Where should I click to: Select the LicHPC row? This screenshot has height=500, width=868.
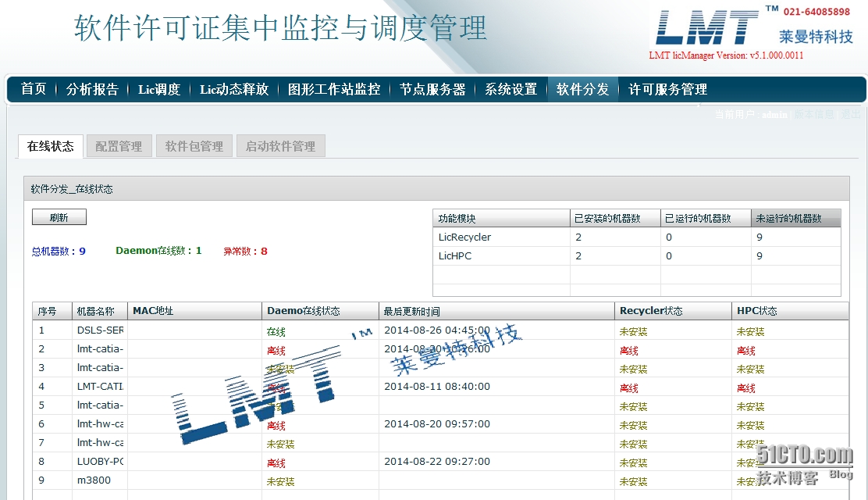coord(637,256)
